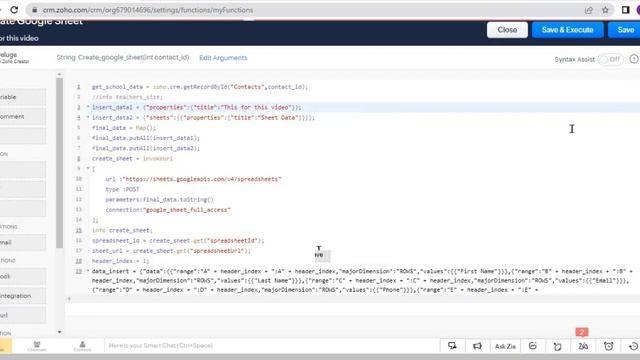Click the "type :POST" line
The image size is (640, 360).
122,189
